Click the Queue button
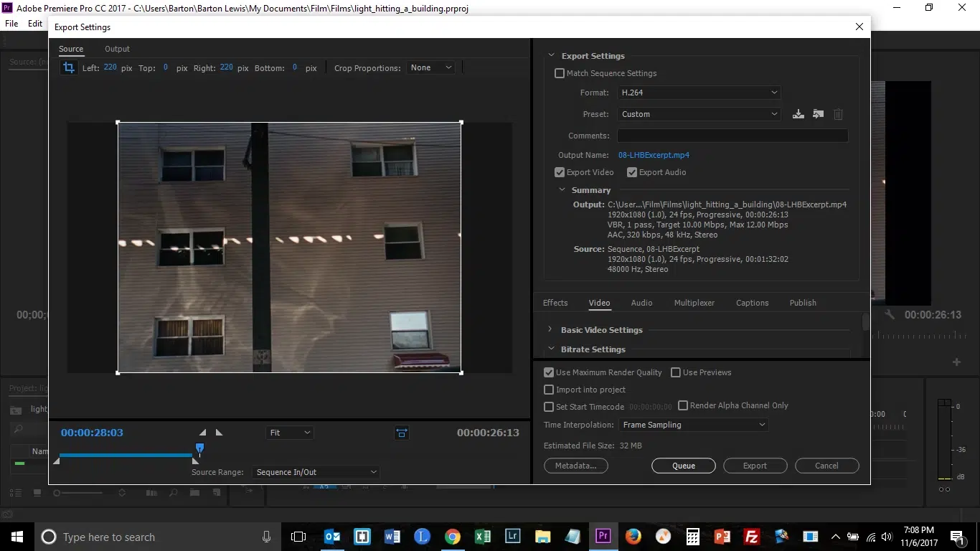The height and width of the screenshot is (551, 980). click(x=683, y=466)
